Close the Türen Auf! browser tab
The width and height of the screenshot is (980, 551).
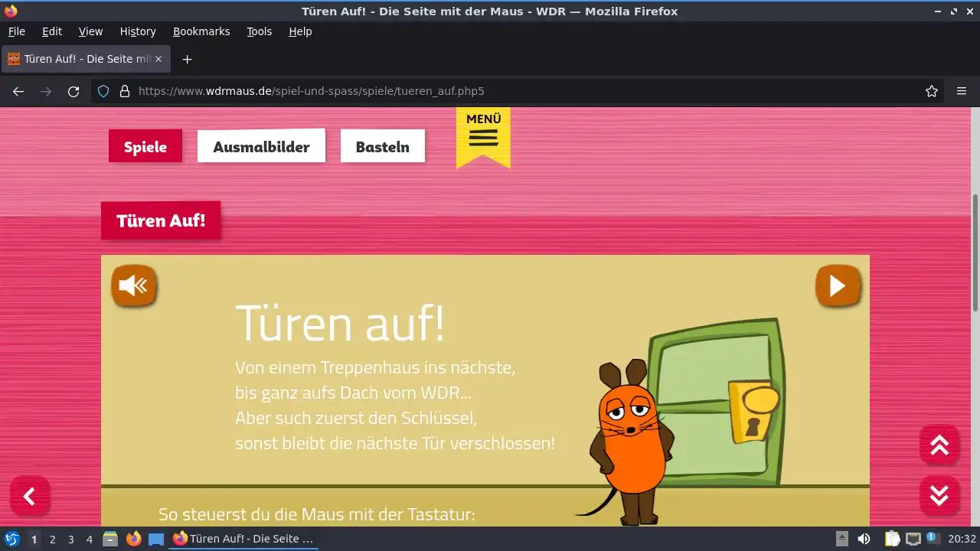[x=158, y=59]
